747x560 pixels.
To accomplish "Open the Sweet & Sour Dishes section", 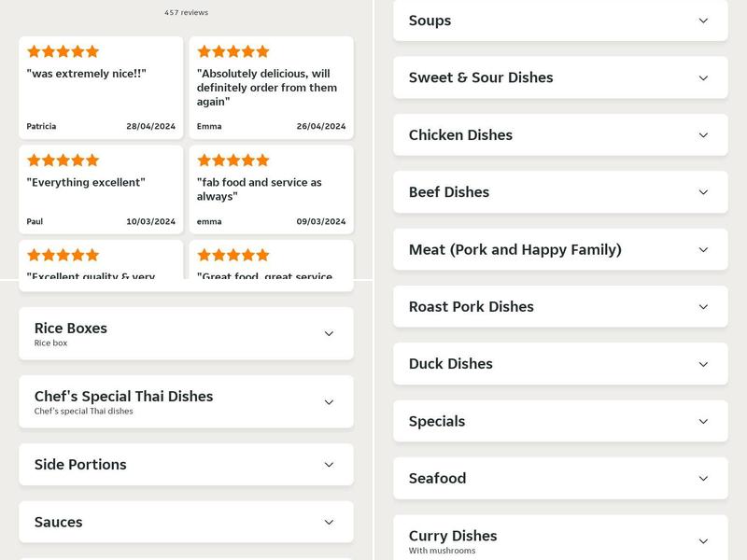I will click(559, 77).
